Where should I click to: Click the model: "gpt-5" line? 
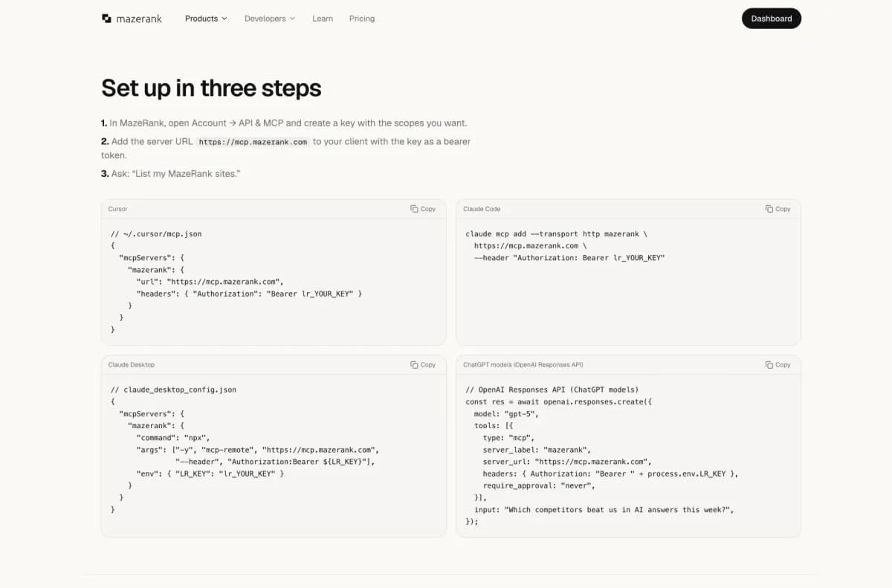coord(506,414)
